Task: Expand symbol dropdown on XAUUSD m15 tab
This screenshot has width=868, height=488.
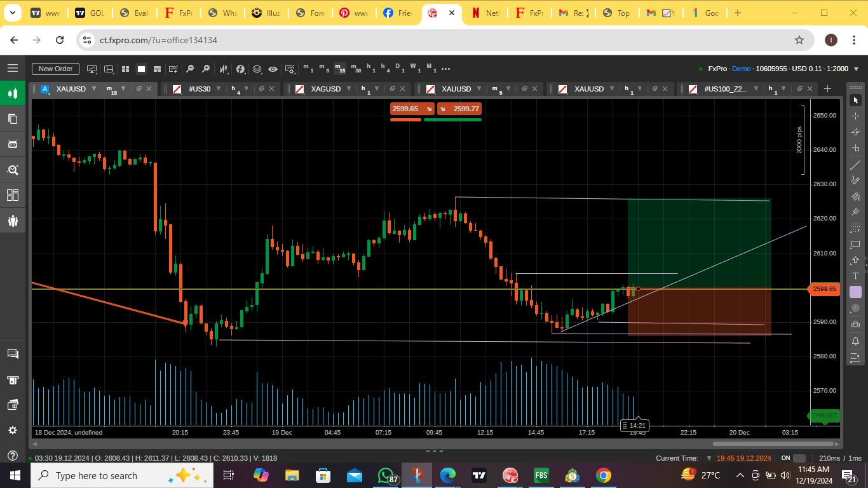Action: pyautogui.click(x=94, y=89)
